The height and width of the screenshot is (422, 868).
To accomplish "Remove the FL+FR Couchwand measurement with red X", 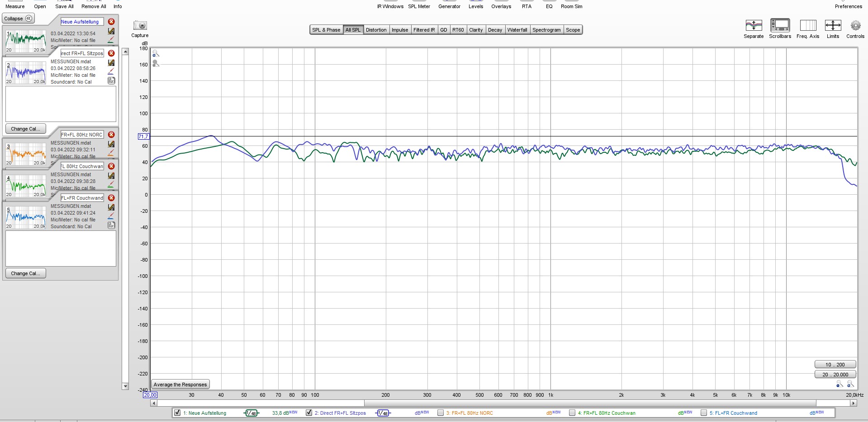I will point(111,198).
